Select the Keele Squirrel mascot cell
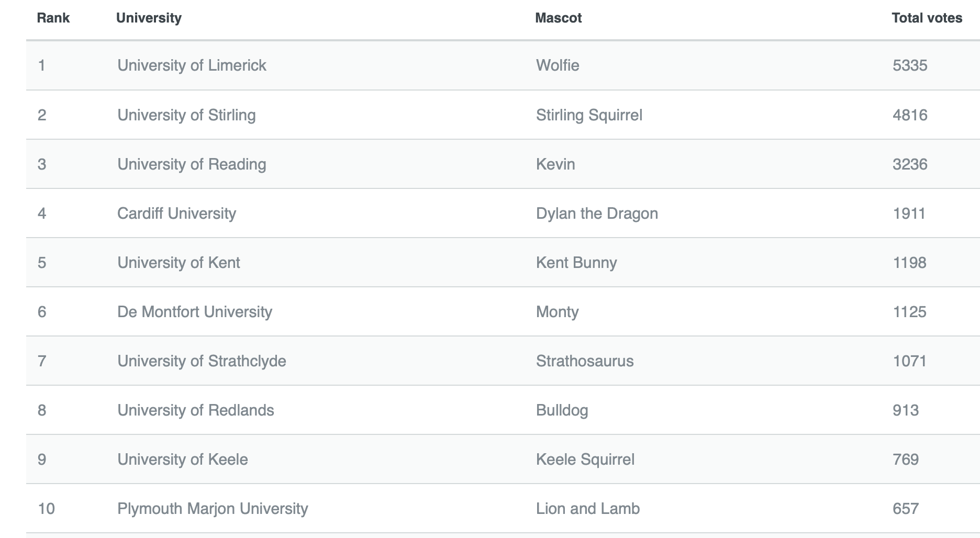Viewport: 980px width, 538px height. coord(585,459)
